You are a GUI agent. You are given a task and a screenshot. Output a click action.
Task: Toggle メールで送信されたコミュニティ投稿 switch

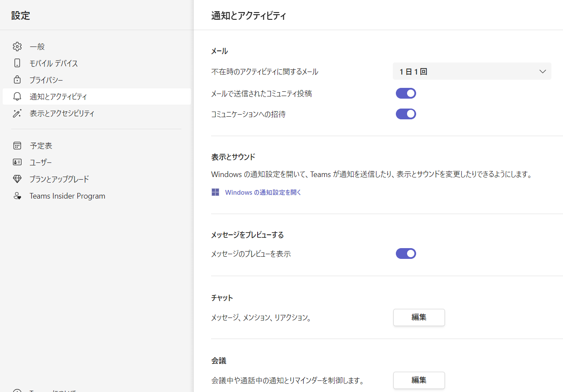(406, 93)
